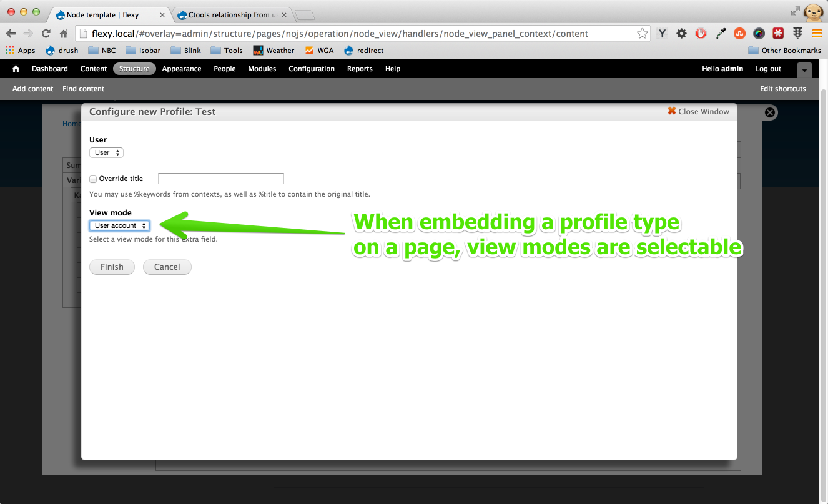828x504 pixels.
Task: Open the View mode dropdown
Action: [119, 225]
